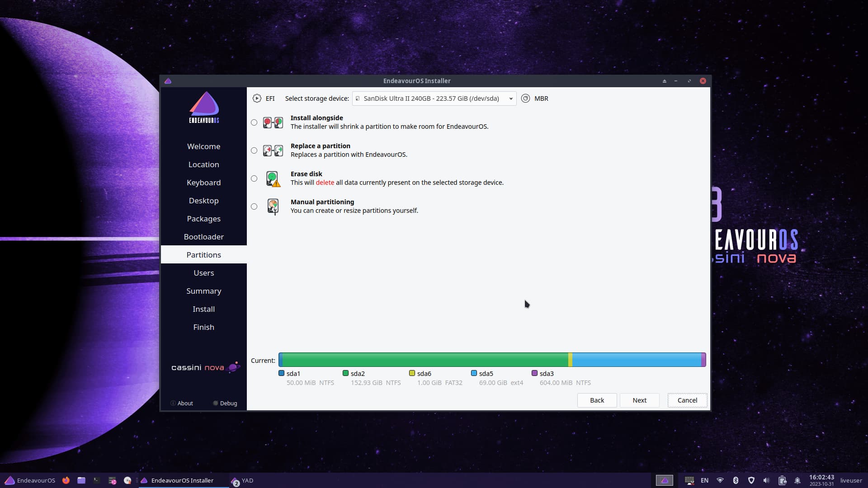Click the Erase disk warning icon
This screenshot has width=868, height=488.
[273, 178]
